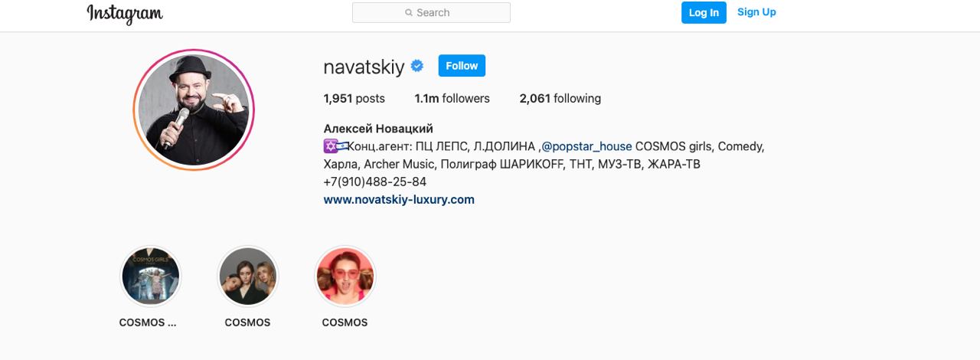The image size is (980, 360).
Task: Click the navatskiy username heading
Action: tap(364, 67)
